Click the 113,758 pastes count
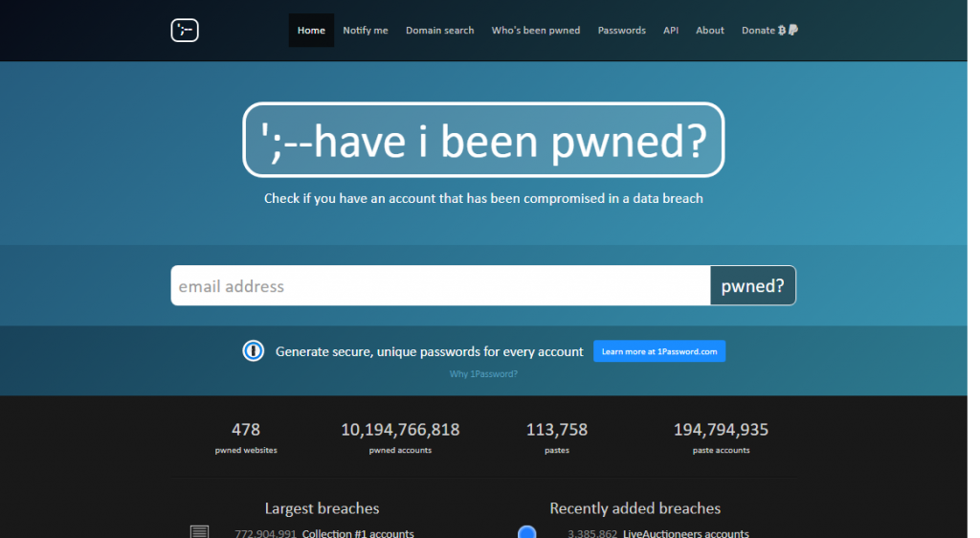 point(556,429)
